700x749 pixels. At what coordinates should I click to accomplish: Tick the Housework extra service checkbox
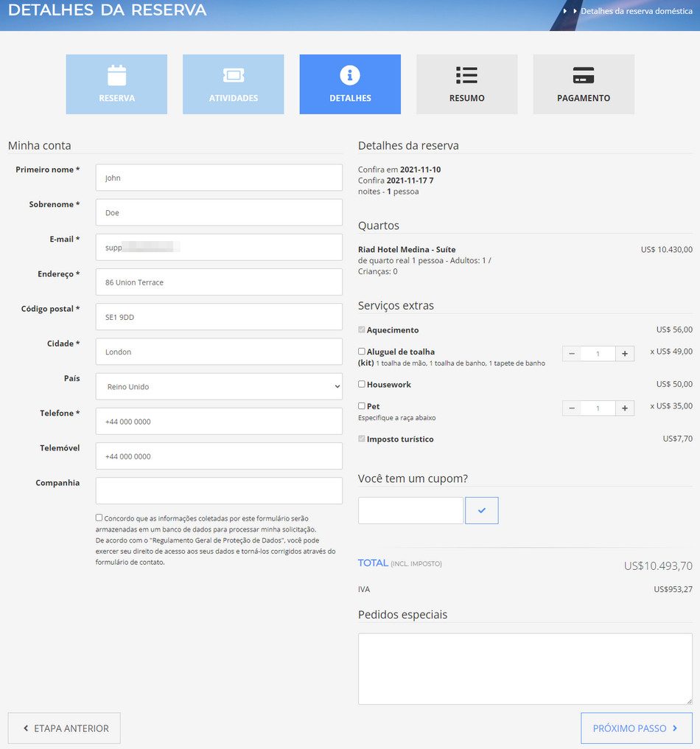[362, 384]
